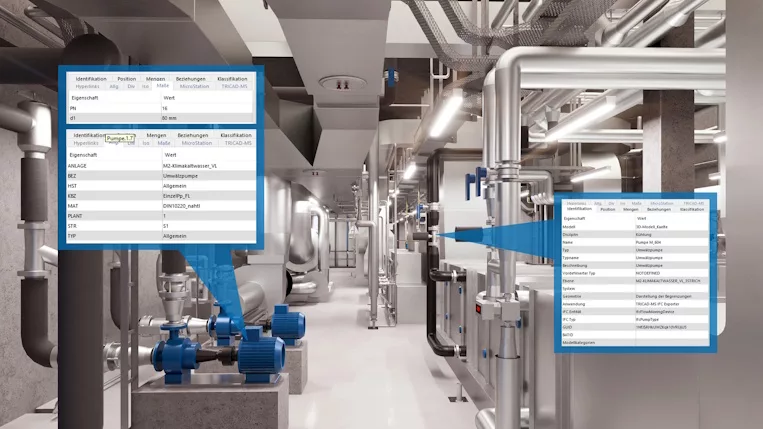This screenshot has width=763, height=429.
Task: Open Mengen tab in ANLAGE panel
Action: [156, 135]
